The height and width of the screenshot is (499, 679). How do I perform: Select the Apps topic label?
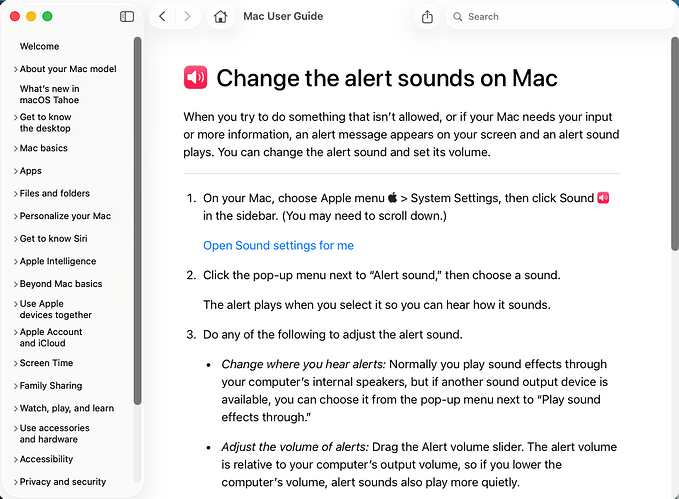pyautogui.click(x=31, y=171)
